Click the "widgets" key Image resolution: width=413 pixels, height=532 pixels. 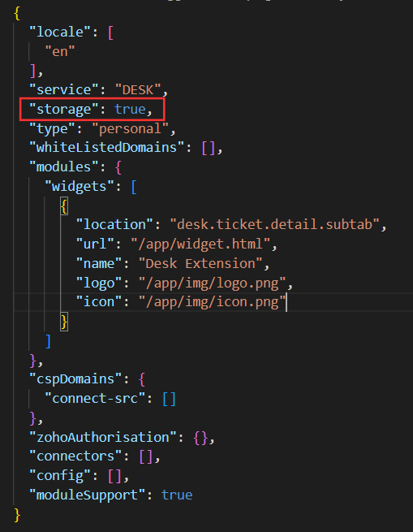[80, 186]
